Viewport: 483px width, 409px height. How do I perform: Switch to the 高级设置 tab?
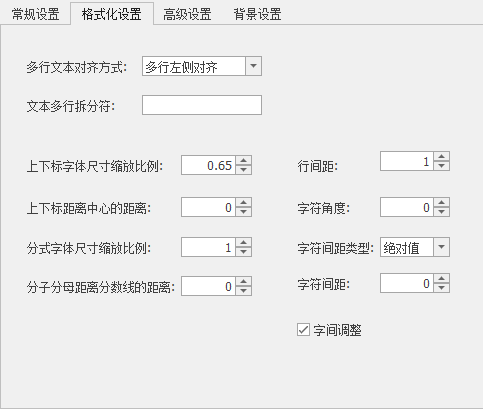pos(187,14)
